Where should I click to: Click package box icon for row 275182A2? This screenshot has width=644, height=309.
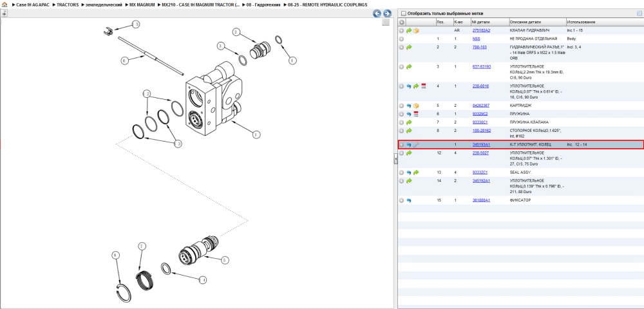click(x=416, y=30)
